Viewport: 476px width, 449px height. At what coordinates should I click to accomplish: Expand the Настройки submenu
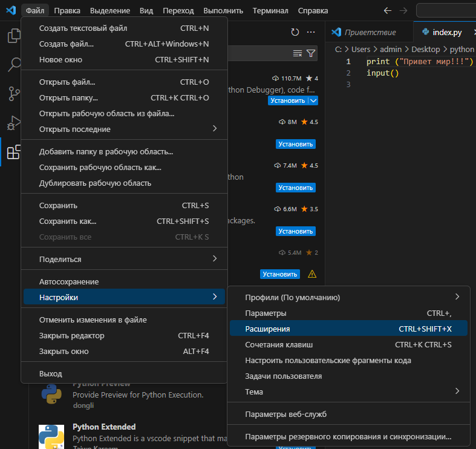pyautogui.click(x=124, y=297)
